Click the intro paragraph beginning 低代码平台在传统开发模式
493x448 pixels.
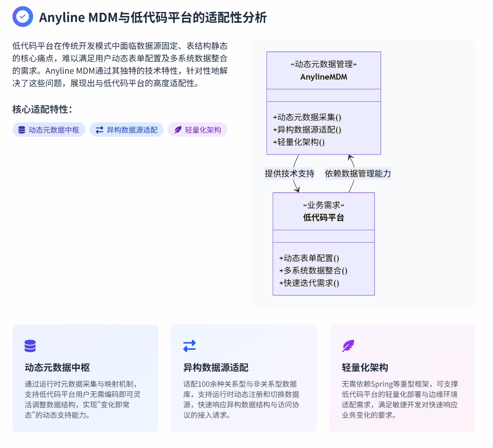pyautogui.click(x=120, y=65)
